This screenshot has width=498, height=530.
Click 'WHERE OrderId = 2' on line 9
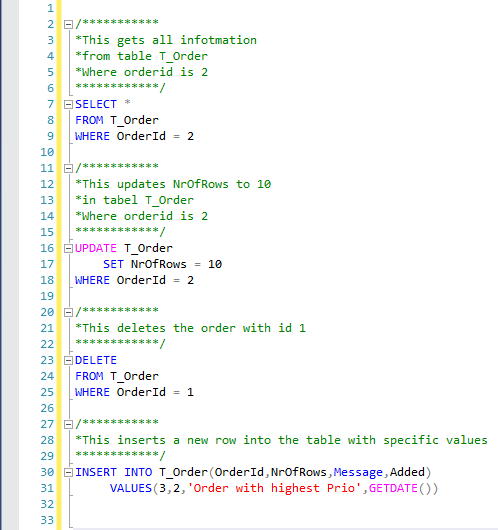pos(134,136)
